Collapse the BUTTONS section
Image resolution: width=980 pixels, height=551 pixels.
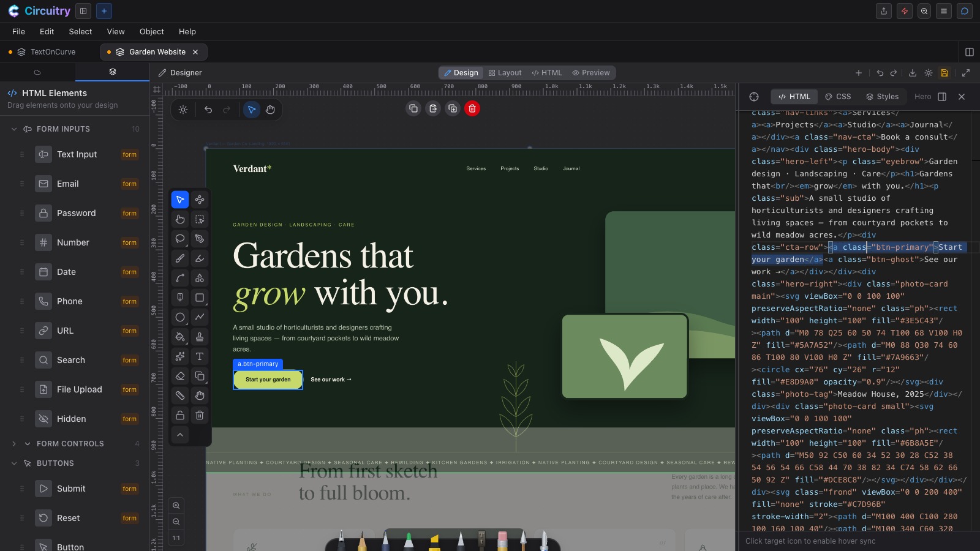click(x=14, y=463)
